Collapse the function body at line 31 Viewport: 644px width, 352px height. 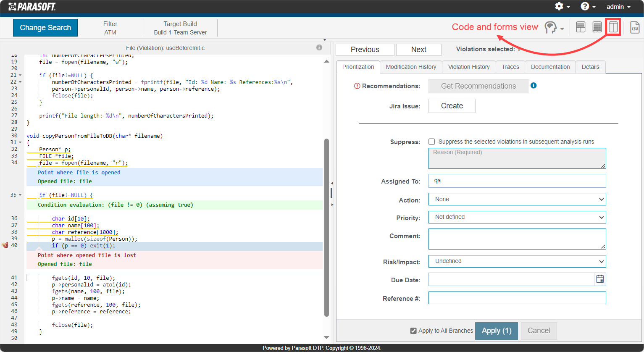click(x=20, y=142)
